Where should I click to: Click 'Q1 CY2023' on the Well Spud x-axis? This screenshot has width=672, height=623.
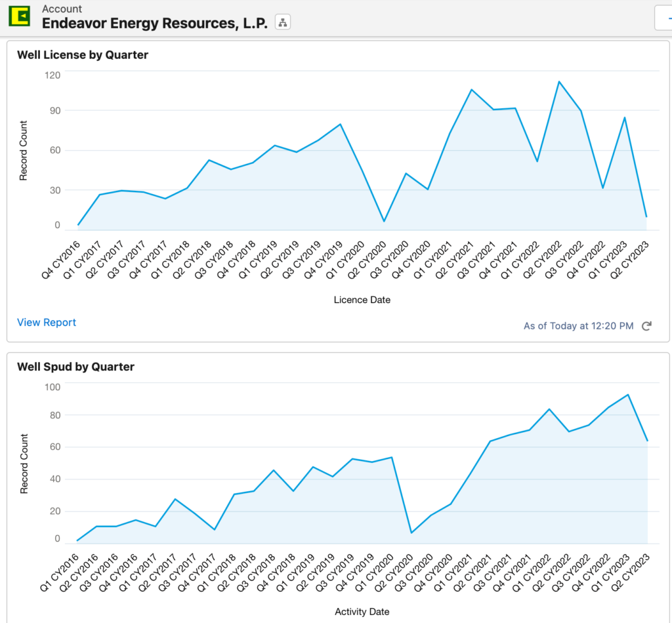click(x=611, y=573)
